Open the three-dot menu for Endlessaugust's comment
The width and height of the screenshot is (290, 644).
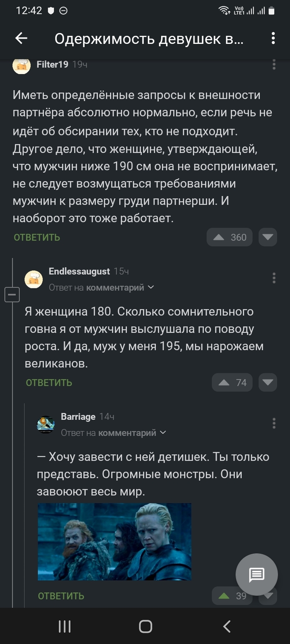pos(274,278)
